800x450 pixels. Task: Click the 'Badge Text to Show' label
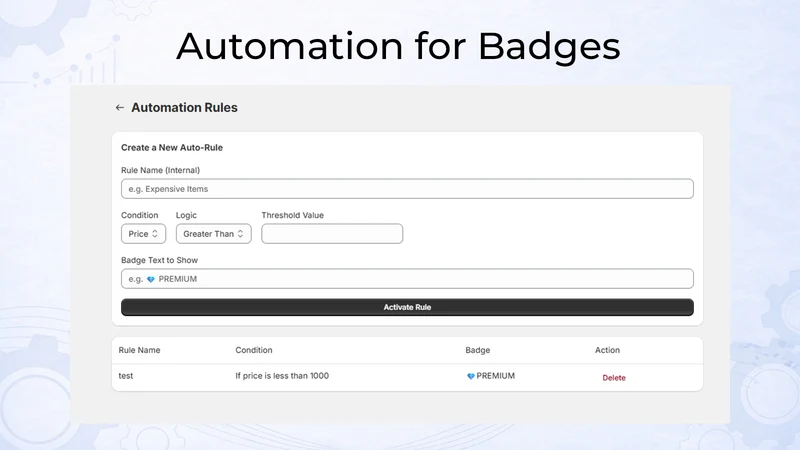point(159,260)
